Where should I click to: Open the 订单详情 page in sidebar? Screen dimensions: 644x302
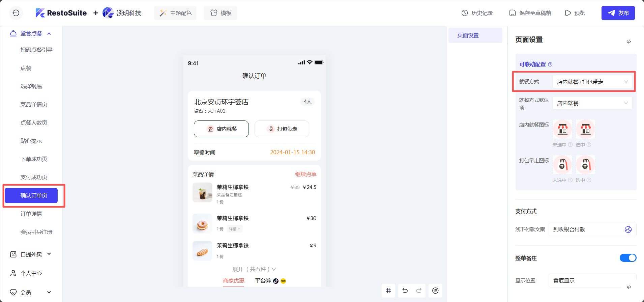[x=31, y=214]
